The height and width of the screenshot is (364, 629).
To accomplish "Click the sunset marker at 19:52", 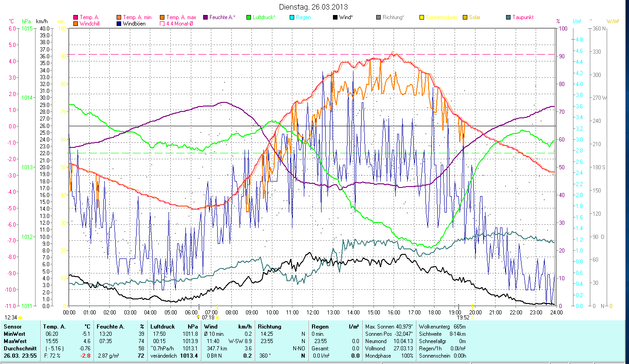I will pos(463,317).
